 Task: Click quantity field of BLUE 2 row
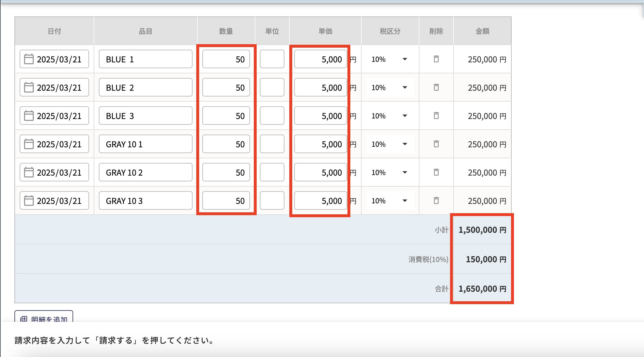click(226, 88)
